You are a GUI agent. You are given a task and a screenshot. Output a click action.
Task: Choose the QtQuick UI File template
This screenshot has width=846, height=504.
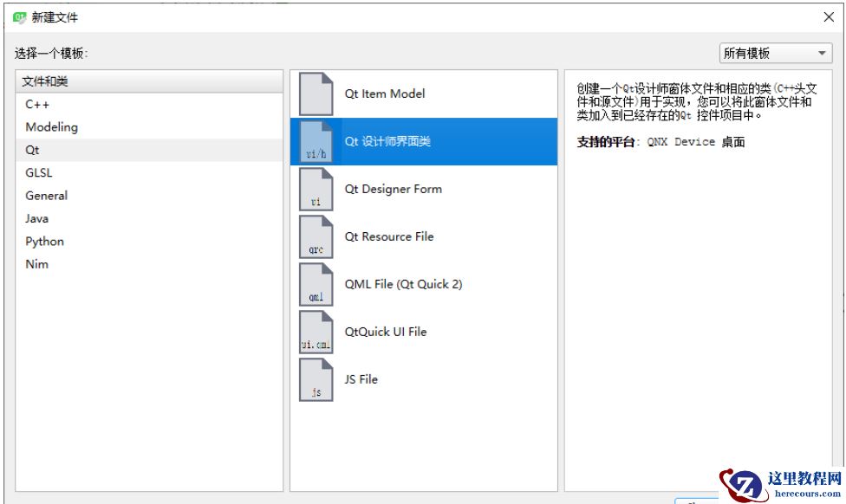coord(424,332)
